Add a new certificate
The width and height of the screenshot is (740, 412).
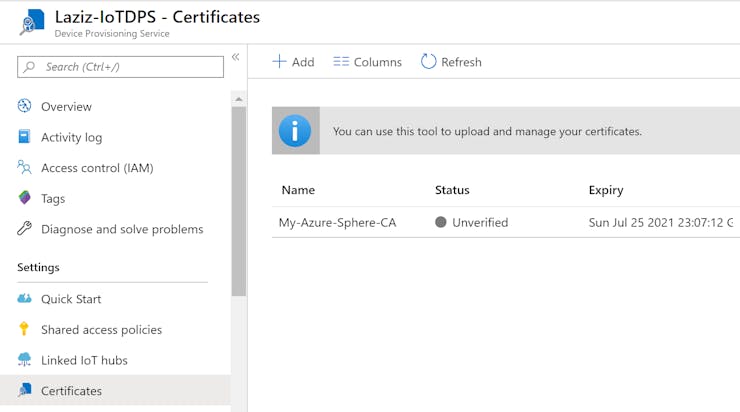click(293, 62)
